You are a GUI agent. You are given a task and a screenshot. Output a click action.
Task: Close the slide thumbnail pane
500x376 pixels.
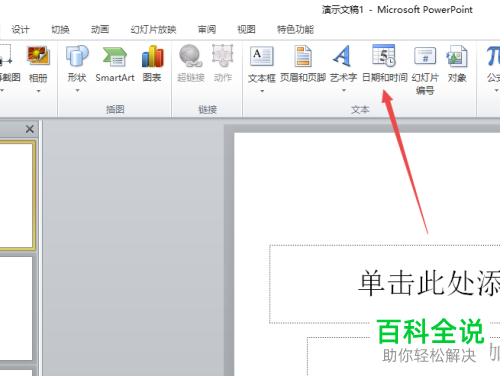coord(30,129)
